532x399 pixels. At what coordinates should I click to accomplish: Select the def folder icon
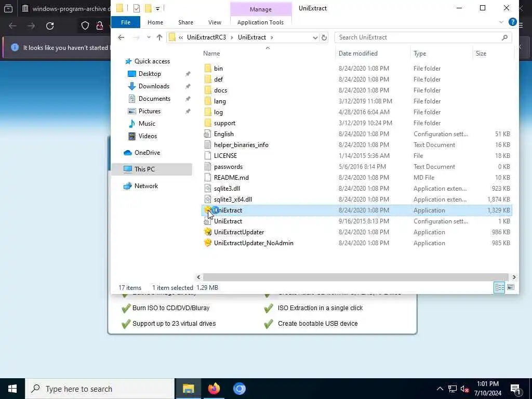[x=208, y=79]
